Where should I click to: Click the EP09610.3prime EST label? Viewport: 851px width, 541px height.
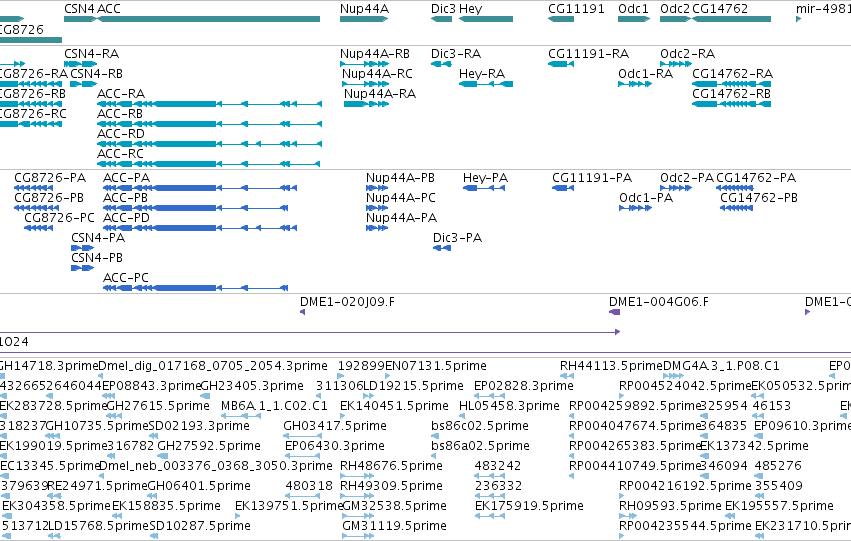803,425
